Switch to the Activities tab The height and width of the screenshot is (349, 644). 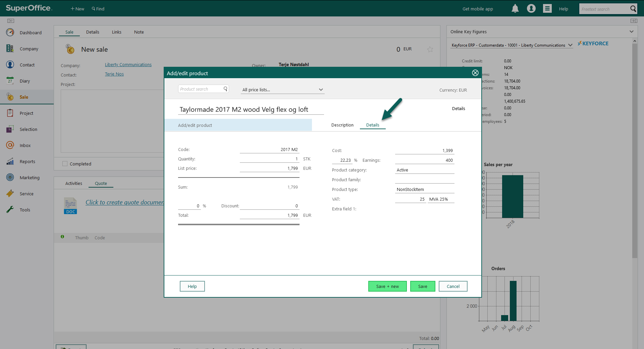(x=74, y=183)
